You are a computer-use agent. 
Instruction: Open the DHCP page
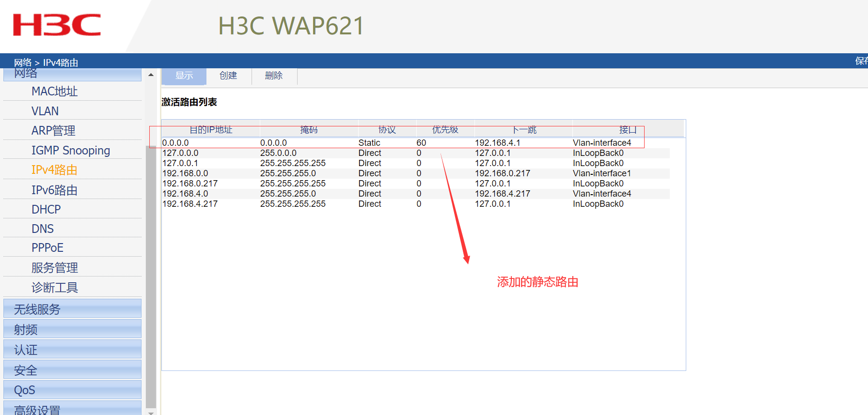tap(46, 210)
